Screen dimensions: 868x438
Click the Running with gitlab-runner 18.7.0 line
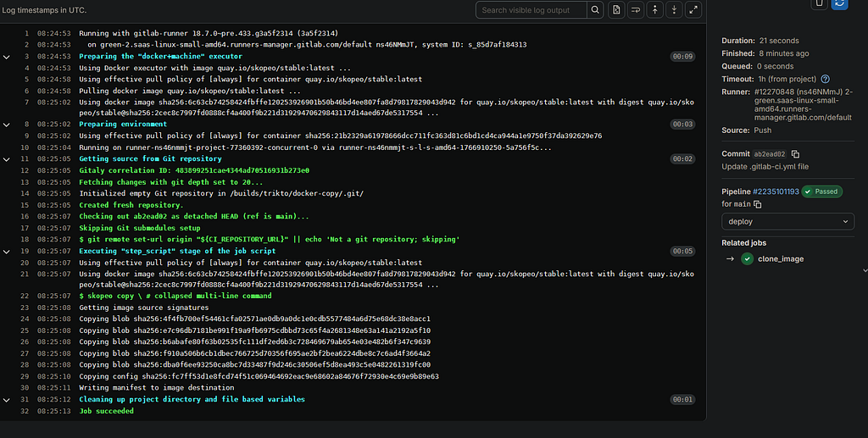click(x=209, y=33)
